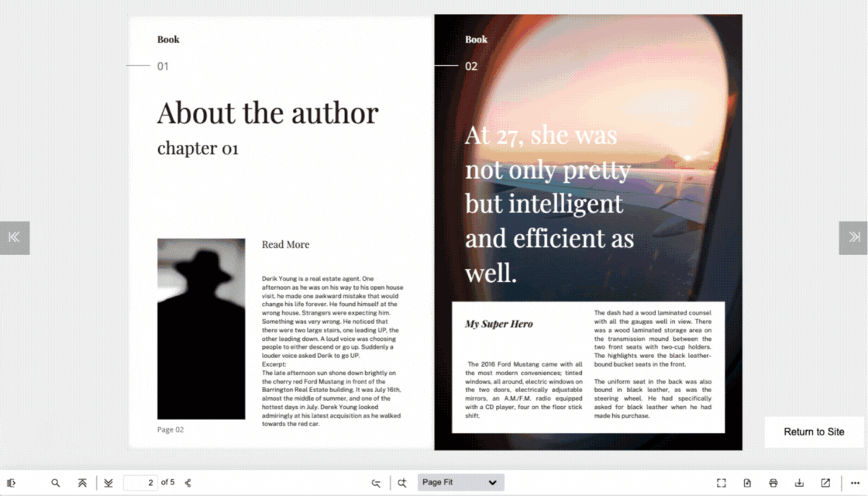Download the book as a file
The width and height of the screenshot is (868, 496).
(799, 482)
